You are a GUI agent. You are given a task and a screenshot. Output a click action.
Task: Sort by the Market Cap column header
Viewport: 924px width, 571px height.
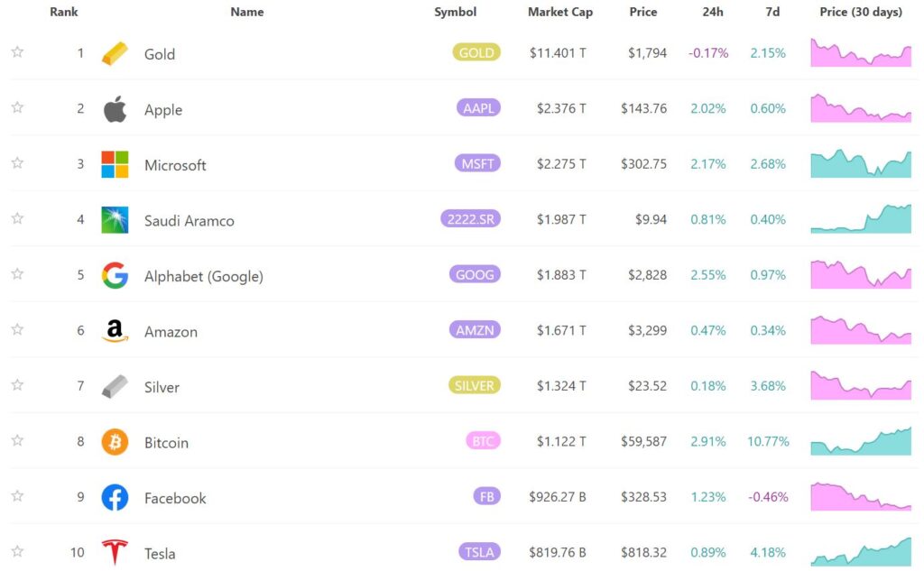pyautogui.click(x=560, y=13)
